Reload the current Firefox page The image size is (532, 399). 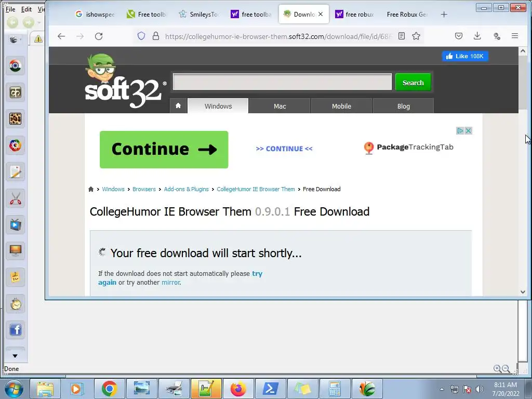[x=99, y=36]
